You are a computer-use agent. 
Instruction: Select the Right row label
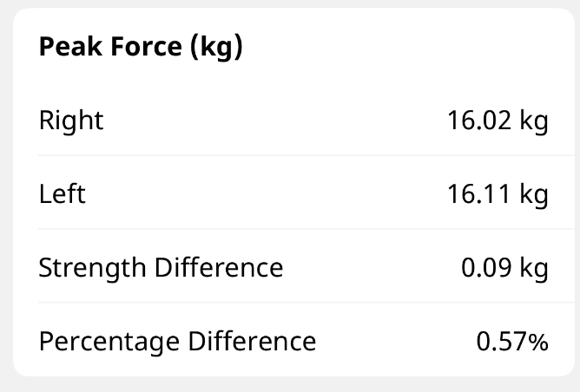pos(71,121)
